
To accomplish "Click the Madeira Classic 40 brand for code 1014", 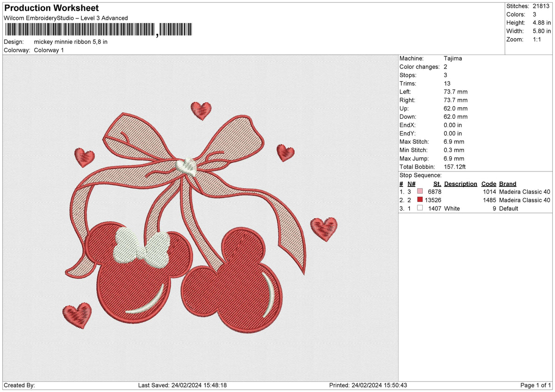I will click(x=525, y=191).
